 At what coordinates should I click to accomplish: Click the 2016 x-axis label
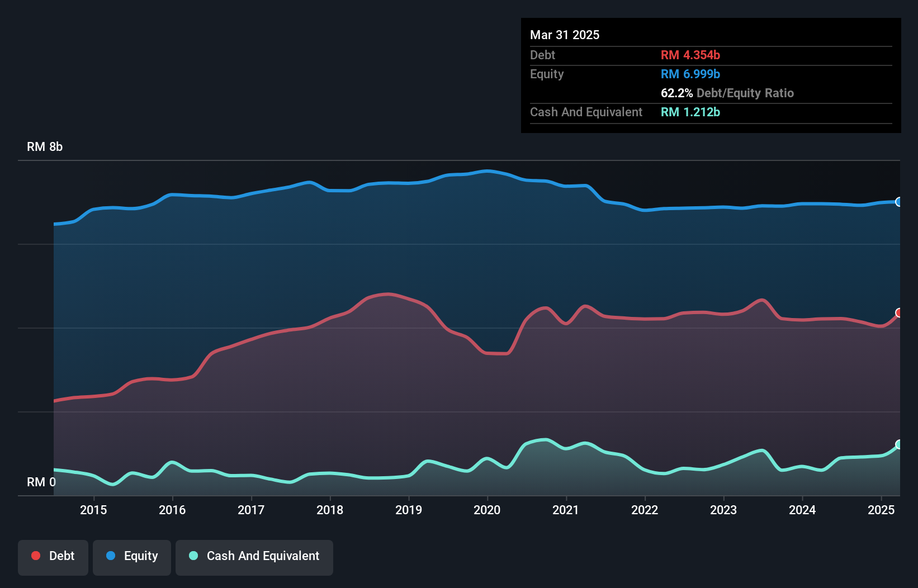(172, 510)
